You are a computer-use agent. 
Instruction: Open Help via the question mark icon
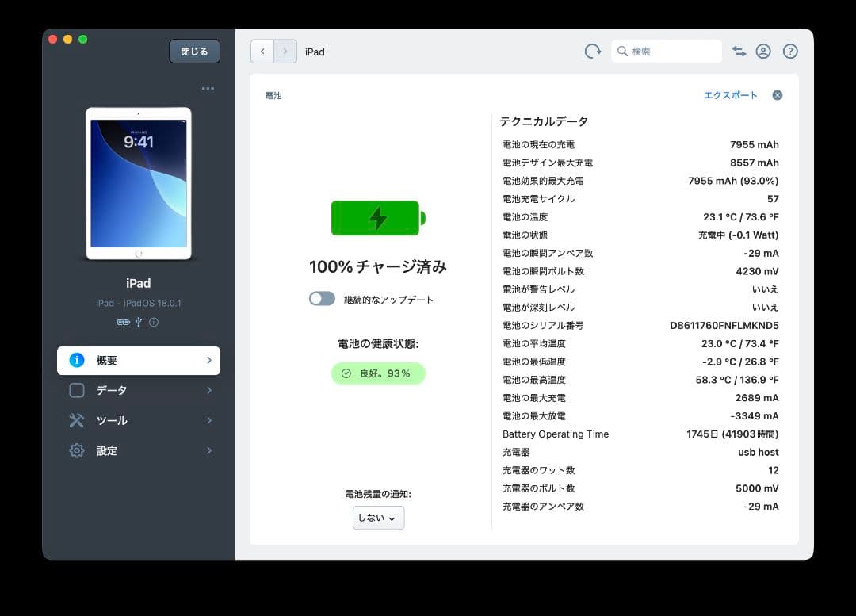[x=790, y=51]
